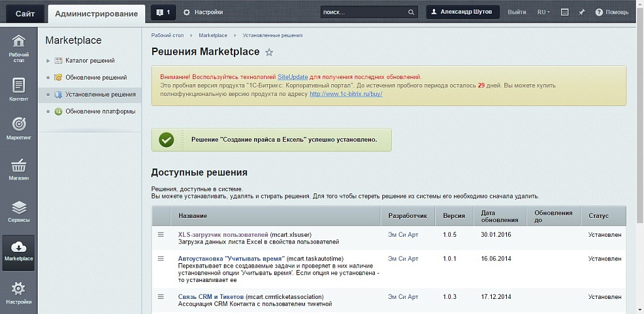This screenshot has width=644, height=314.
Task: Open the Магазин sidebar section
Action: pyautogui.click(x=19, y=169)
